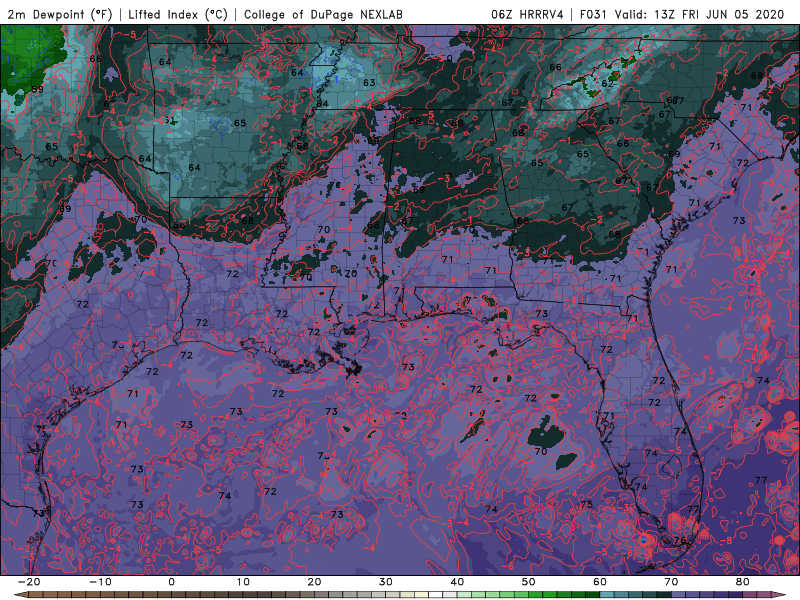This screenshot has width=800, height=600.
Task: Click the -20 tick label on the colorbar
Action: [29, 582]
